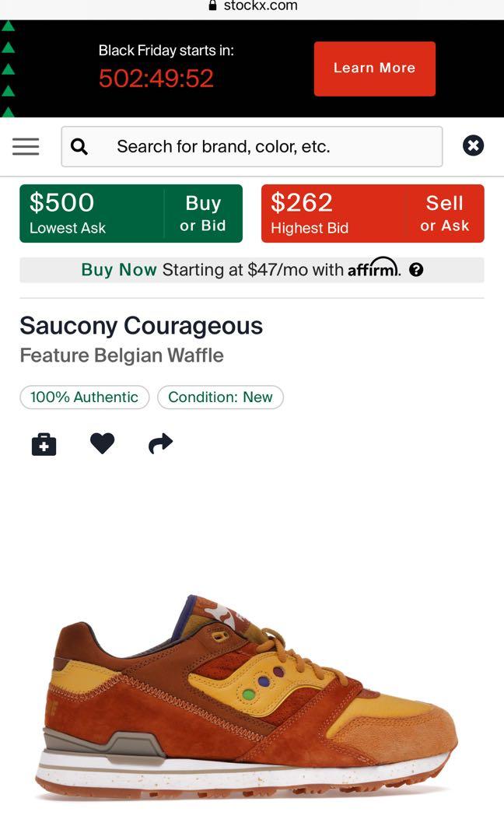Click the affirm logo link
Screen dimensions: 504x840
(371, 269)
